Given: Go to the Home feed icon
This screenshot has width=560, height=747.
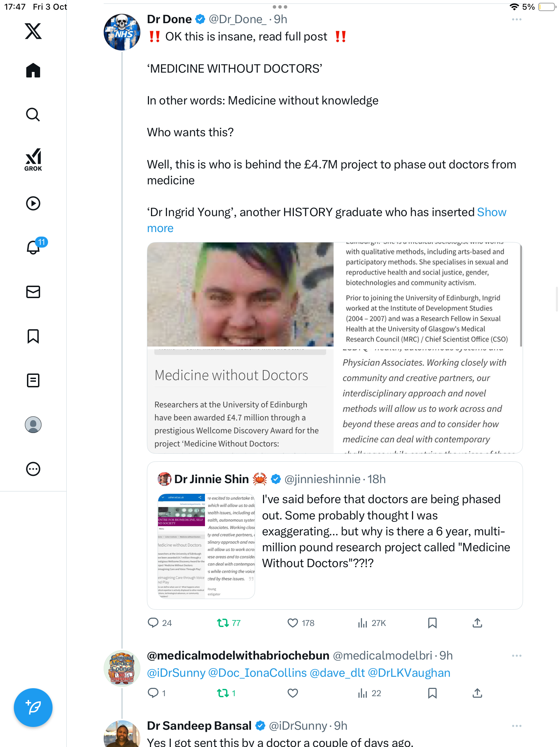Looking at the screenshot, I should click(x=33, y=70).
